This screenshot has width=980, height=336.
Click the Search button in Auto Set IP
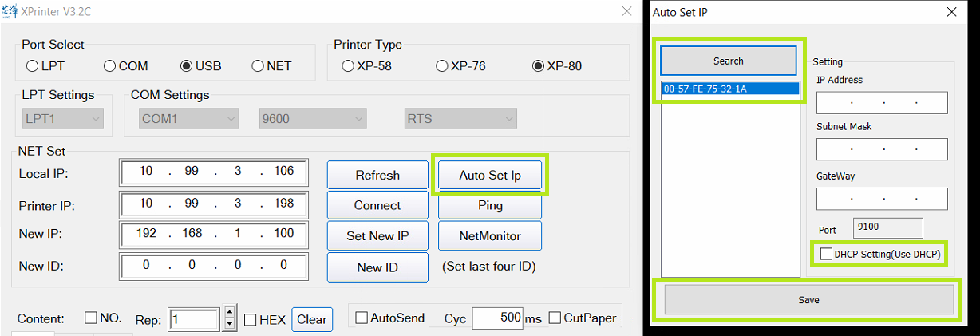coord(728,61)
